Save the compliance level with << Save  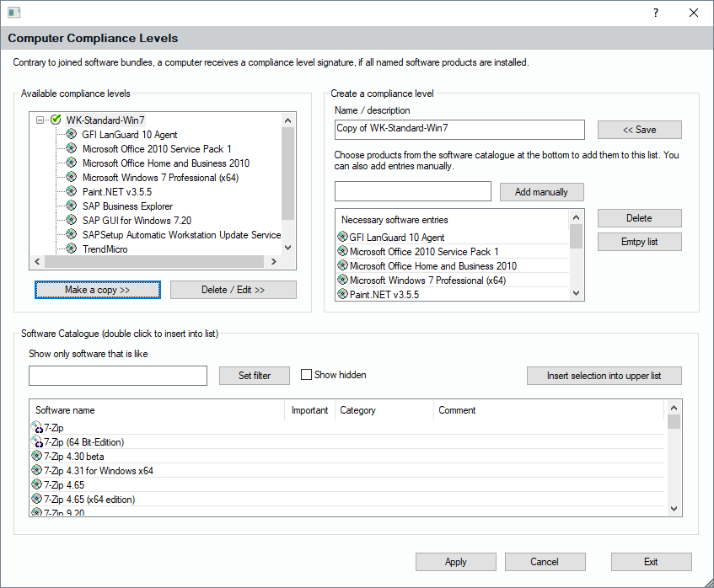639,130
